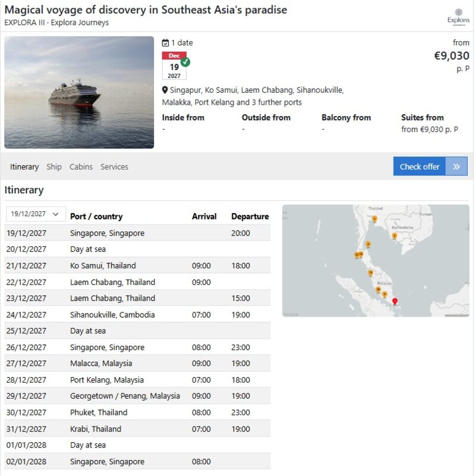Click the location pin before the port list
The width and height of the screenshot is (475, 476).
pos(165,90)
